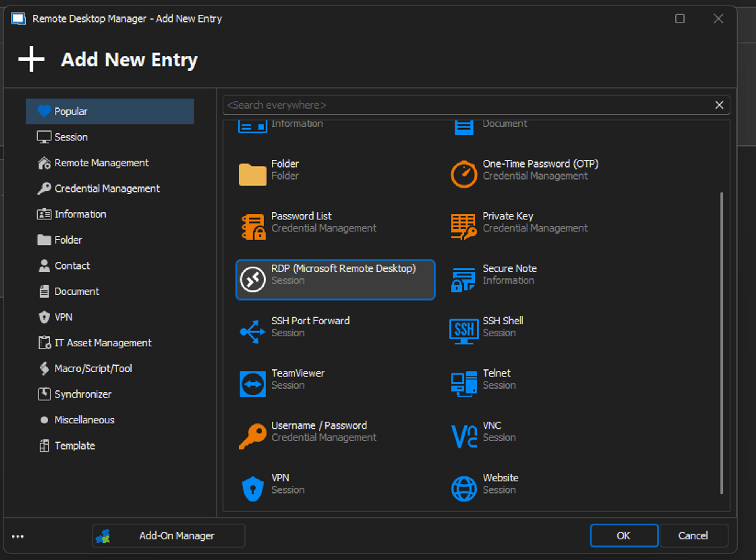Click the Private Key entry icon
Screen dimensions: 756x560
464,226
